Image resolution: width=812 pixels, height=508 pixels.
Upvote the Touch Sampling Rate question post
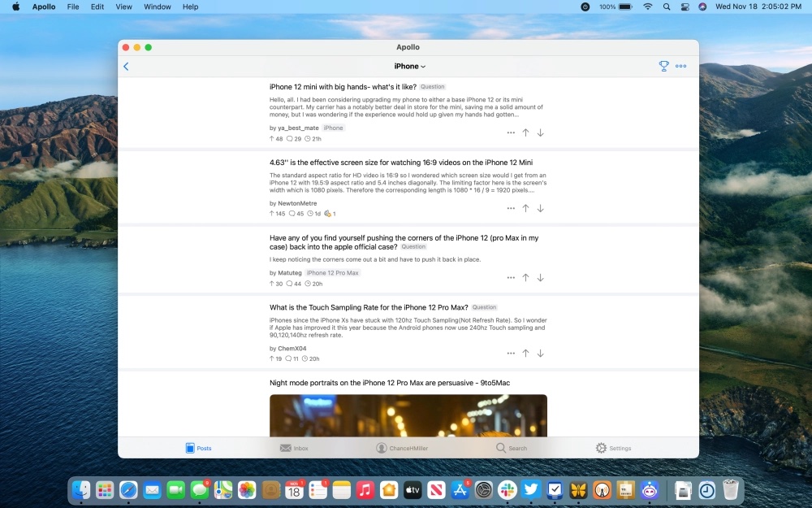(x=525, y=353)
